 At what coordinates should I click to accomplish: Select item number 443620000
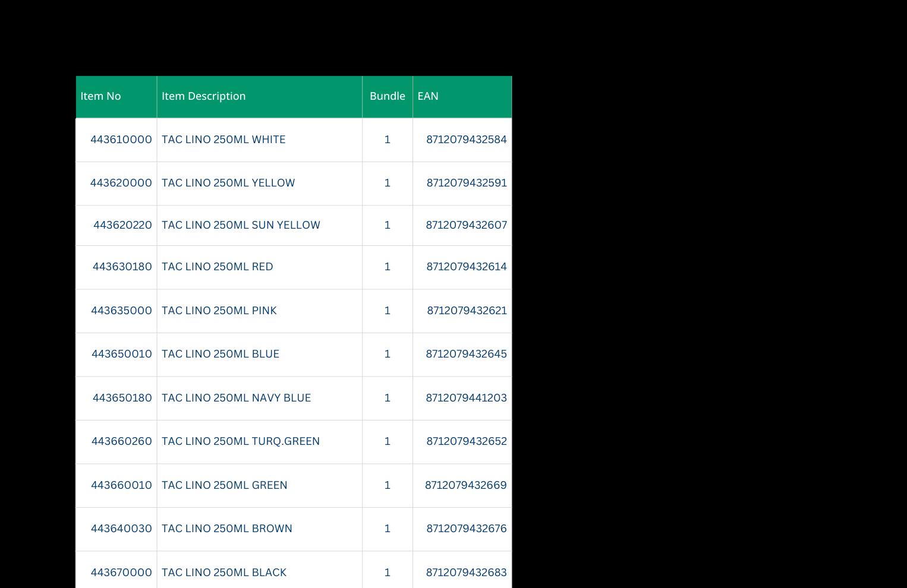pos(121,183)
